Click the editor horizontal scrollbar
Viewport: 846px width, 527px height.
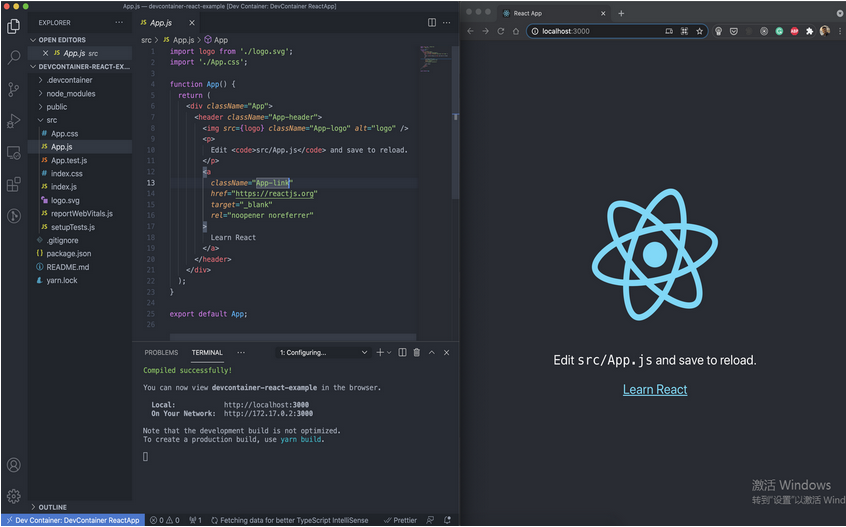pyautogui.click(x=293, y=337)
